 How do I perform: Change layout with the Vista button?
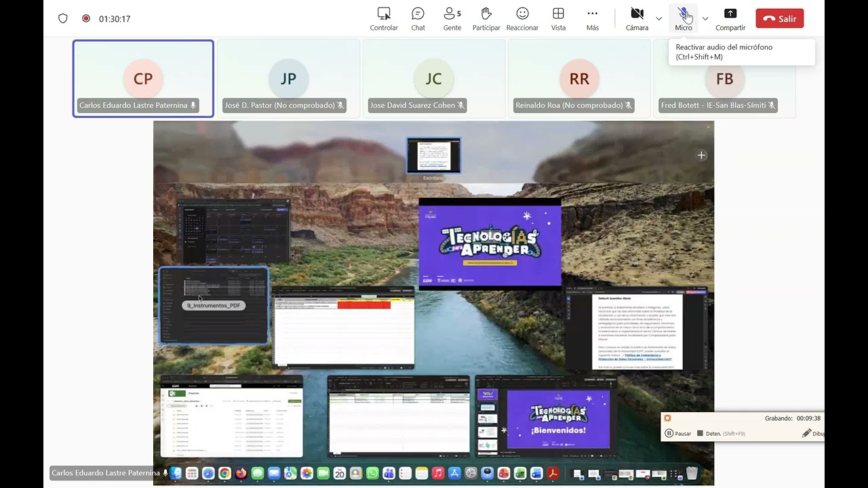[558, 19]
